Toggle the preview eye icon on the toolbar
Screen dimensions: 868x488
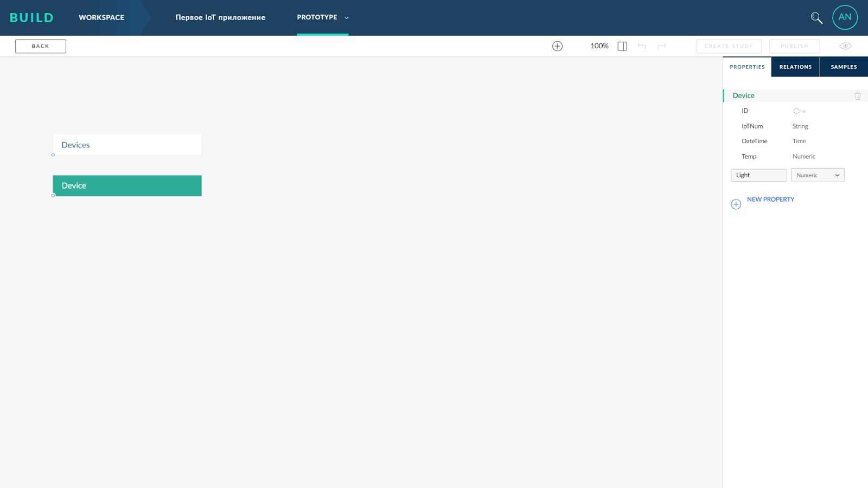[845, 46]
